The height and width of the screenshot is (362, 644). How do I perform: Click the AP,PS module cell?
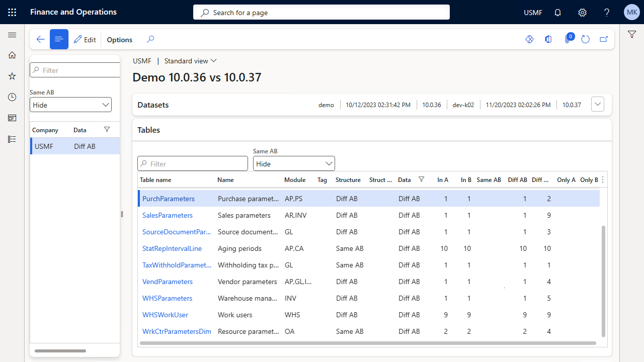[x=294, y=199]
